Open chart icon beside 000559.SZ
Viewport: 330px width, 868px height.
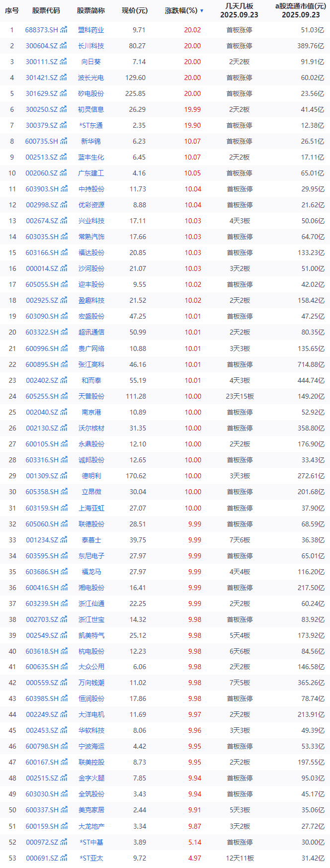click(63, 683)
